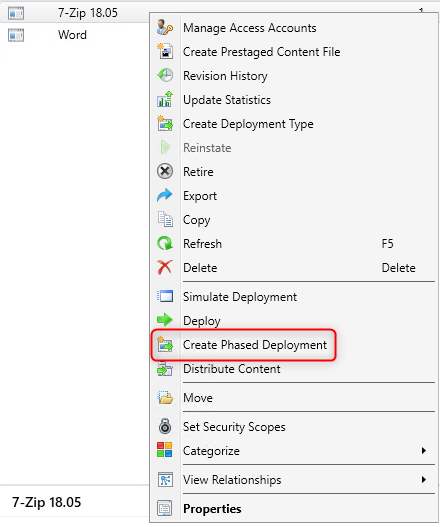Click the Manage Access Accounts key icon
This screenshot has width=440, height=527.
point(165,28)
